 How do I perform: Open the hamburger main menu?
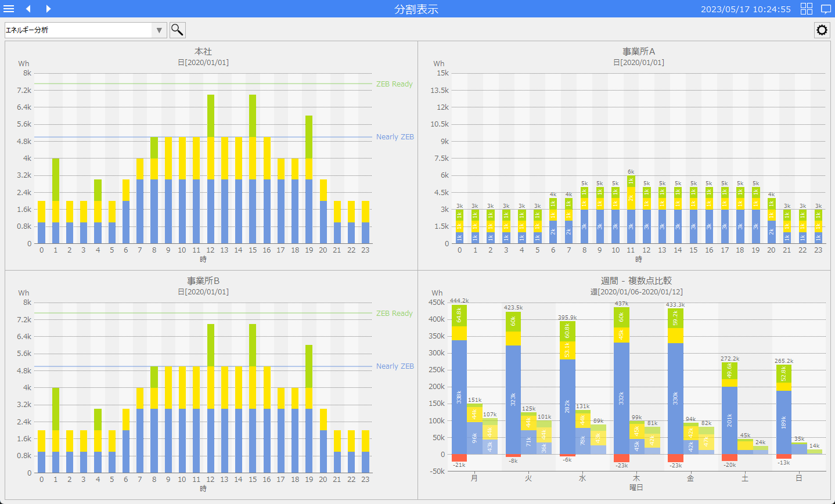click(x=9, y=9)
